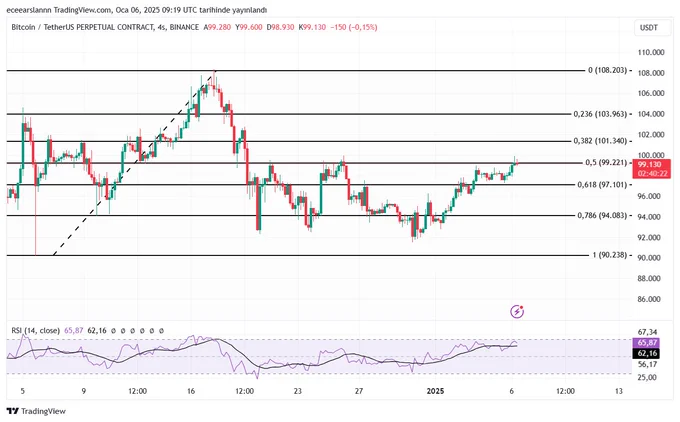Image resolution: width=680 pixels, height=422 pixels.
Task: Click 96.000 on the price axis
Action: point(649,196)
